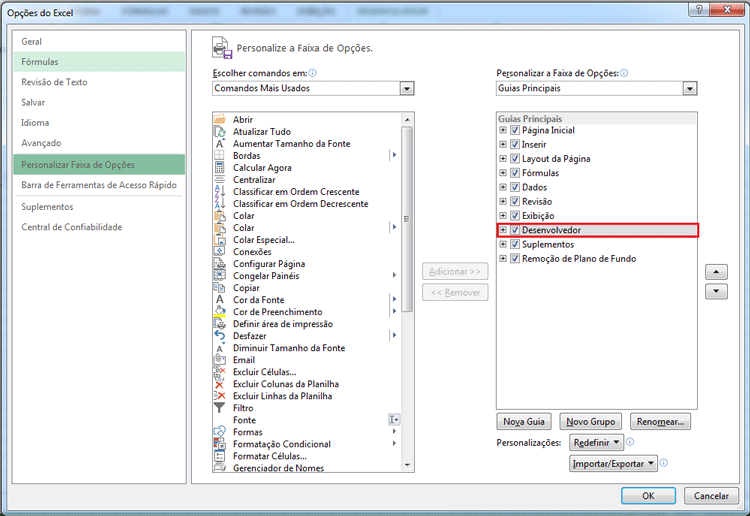Image resolution: width=750 pixels, height=516 pixels.
Task: Click the Abrir folder icon in commands list
Action: coord(220,120)
